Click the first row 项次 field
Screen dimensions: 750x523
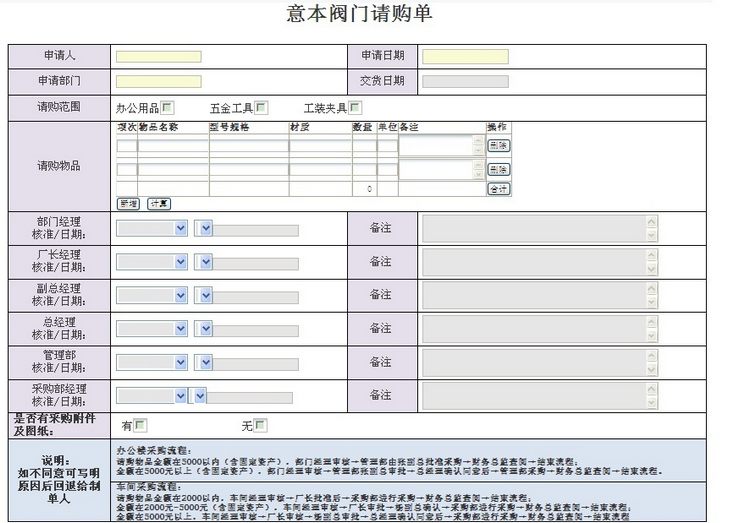pos(127,145)
